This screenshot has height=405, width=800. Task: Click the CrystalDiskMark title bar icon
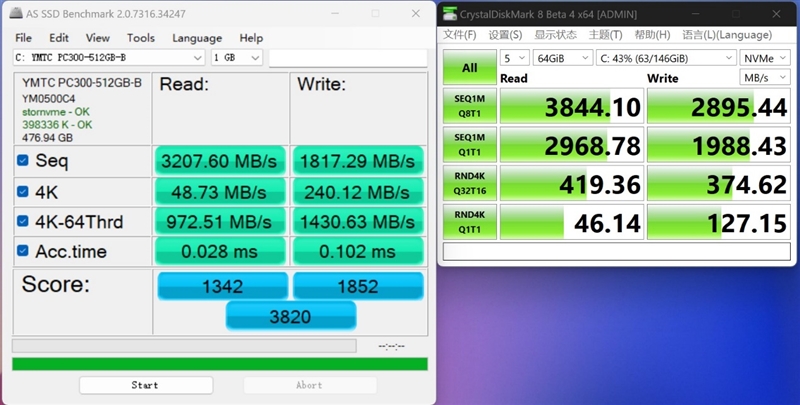pos(449,14)
